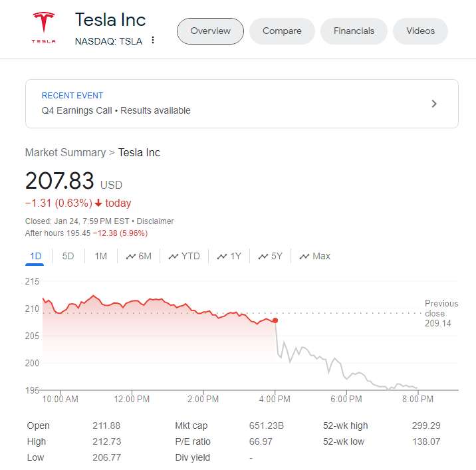Select the Max chart range
476x470 pixels.
[314, 256]
